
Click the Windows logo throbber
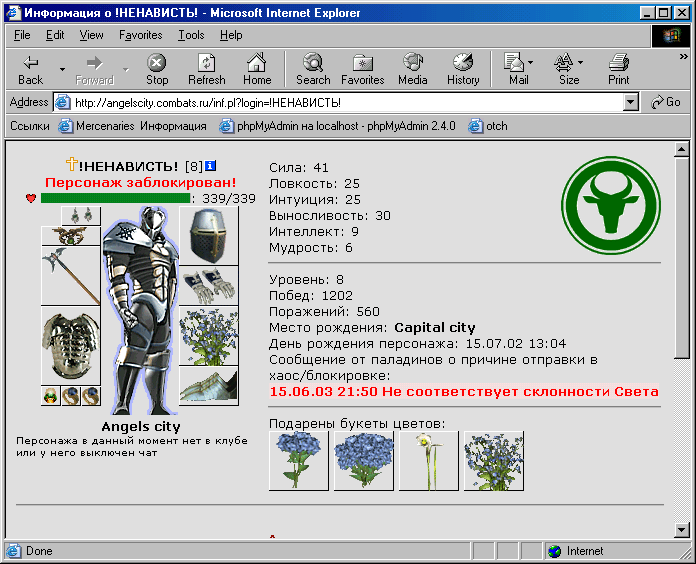[671, 35]
